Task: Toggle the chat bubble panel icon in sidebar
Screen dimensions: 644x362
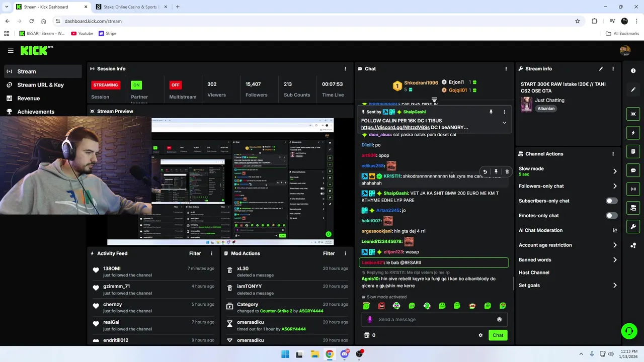Action: pyautogui.click(x=633, y=170)
